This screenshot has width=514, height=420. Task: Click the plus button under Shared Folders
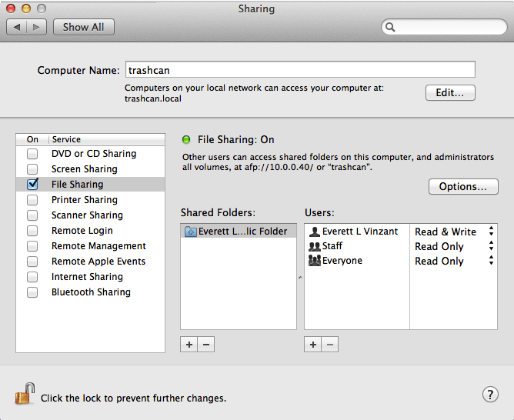(189, 345)
